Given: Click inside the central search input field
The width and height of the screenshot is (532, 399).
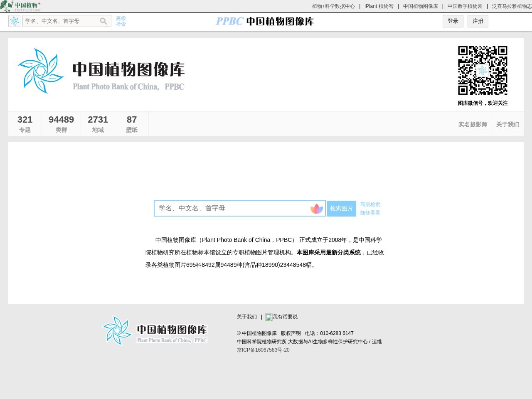Looking at the screenshot, I should click(x=233, y=208).
